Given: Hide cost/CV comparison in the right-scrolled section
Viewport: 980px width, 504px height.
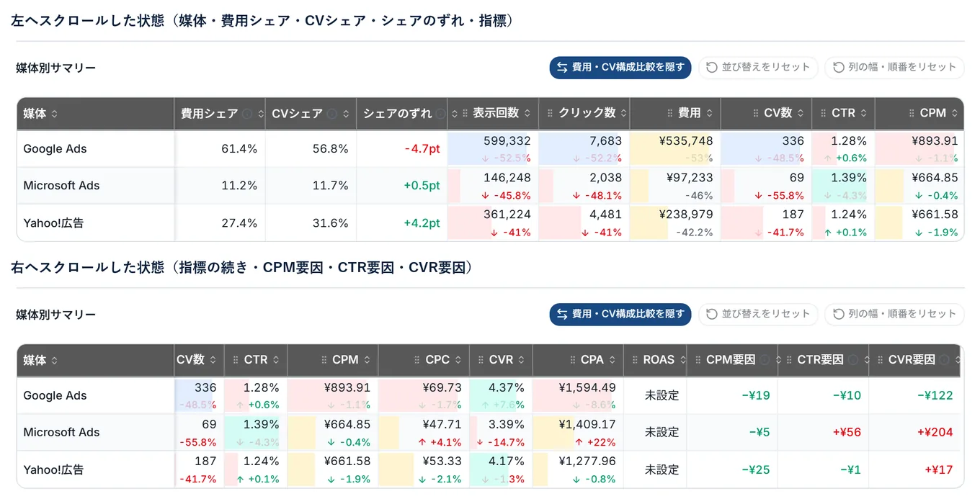Looking at the screenshot, I should tap(620, 314).
